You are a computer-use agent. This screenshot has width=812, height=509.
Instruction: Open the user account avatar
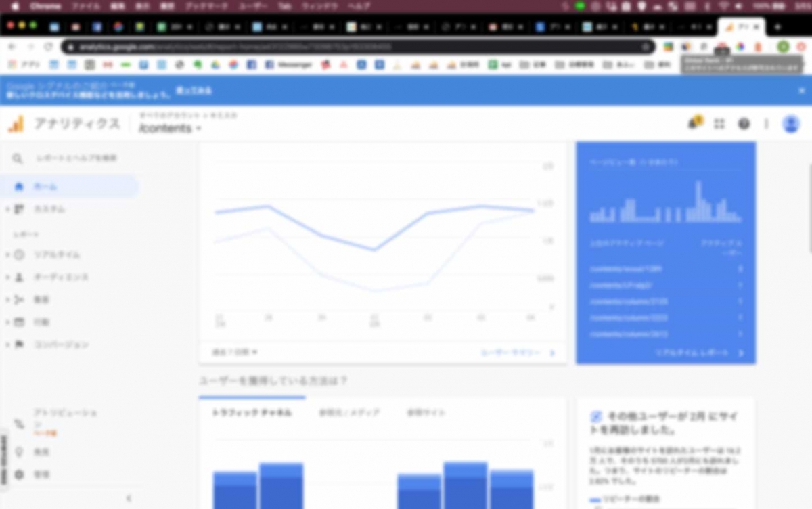pyautogui.click(x=790, y=124)
